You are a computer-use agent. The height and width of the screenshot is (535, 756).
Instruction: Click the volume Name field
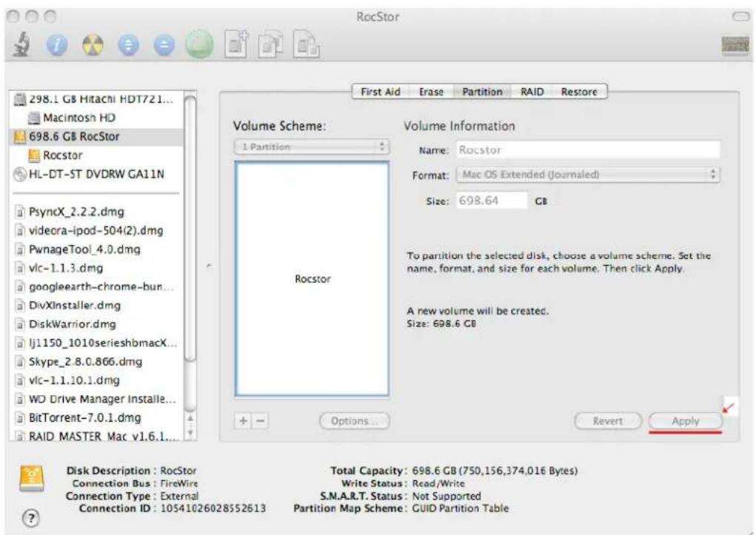coord(588,150)
